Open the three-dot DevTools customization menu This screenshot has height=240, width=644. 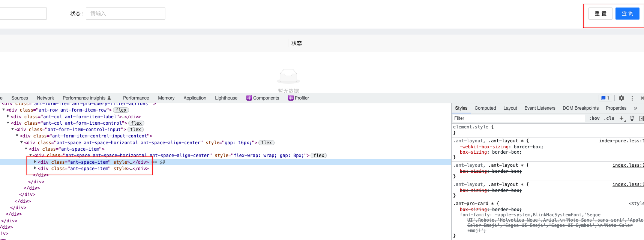click(632, 98)
